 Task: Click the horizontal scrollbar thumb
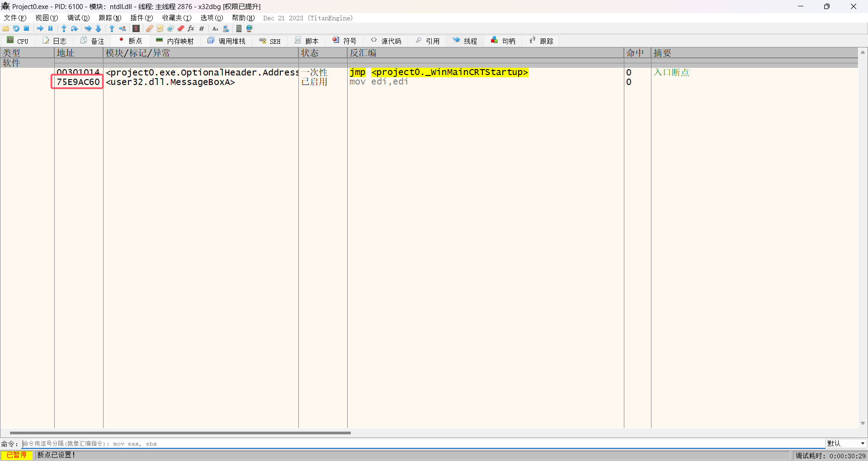[x=180, y=433]
